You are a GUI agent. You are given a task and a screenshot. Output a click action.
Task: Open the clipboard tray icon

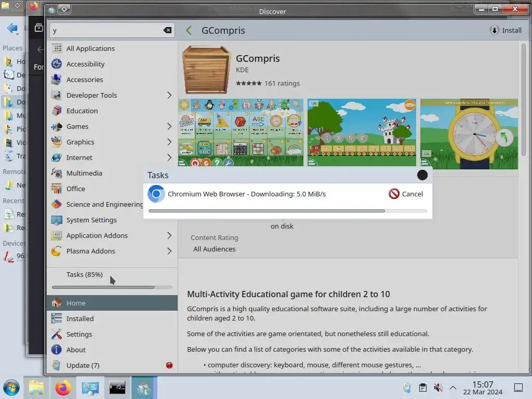[423, 388]
